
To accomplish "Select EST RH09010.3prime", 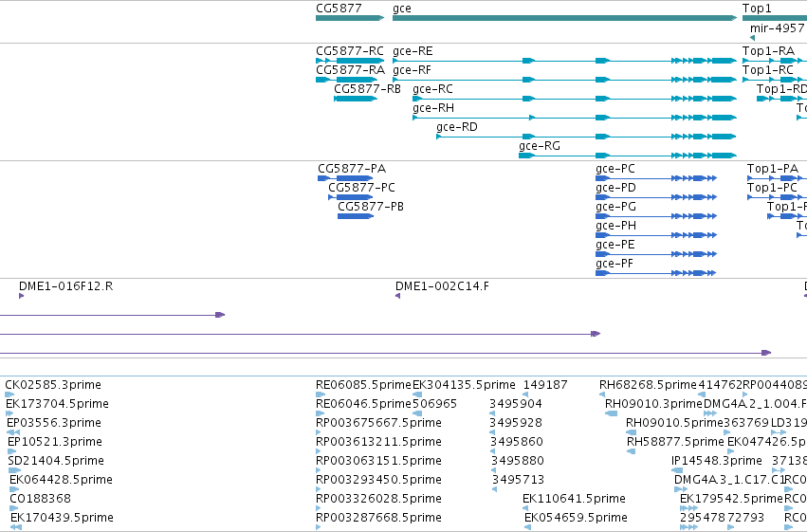I will [x=653, y=404].
